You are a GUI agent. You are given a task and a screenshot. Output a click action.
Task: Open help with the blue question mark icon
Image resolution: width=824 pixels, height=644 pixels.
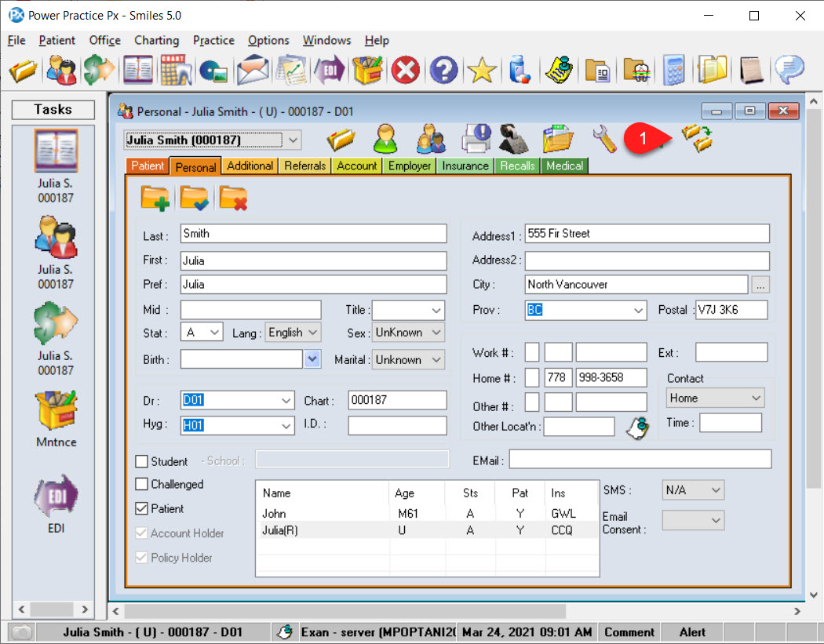click(443, 70)
